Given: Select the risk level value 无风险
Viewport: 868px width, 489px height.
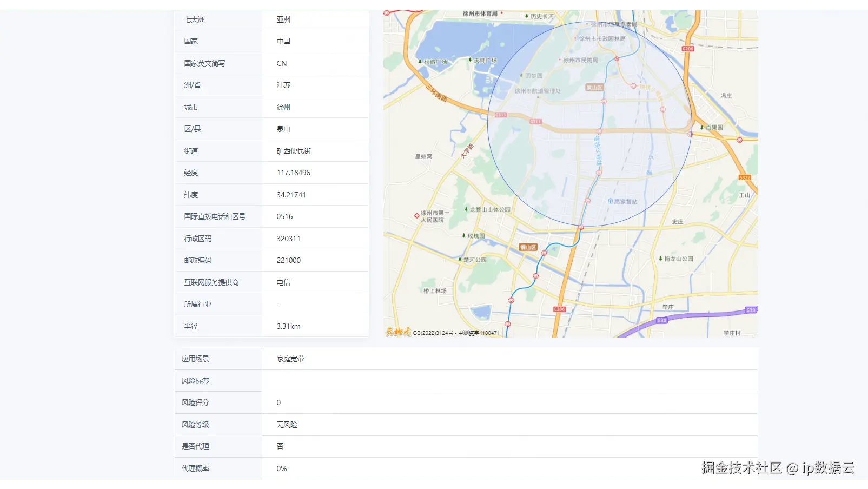Looking at the screenshot, I should coord(287,425).
